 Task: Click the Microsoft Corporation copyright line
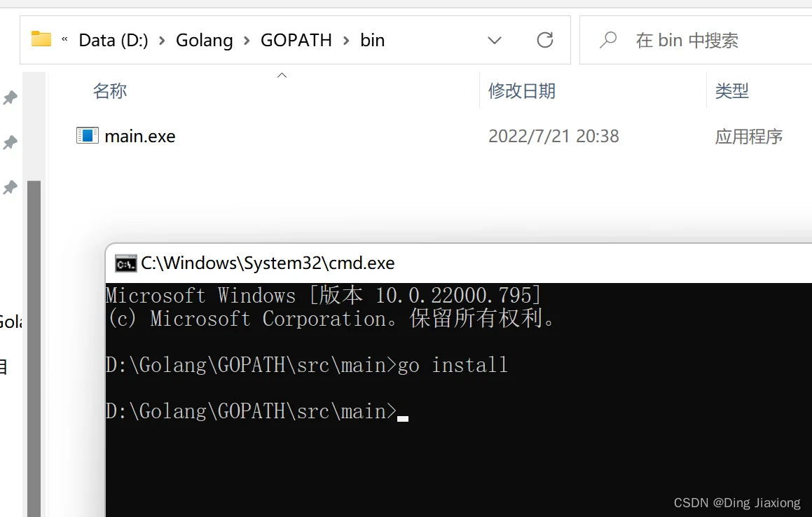tap(331, 319)
